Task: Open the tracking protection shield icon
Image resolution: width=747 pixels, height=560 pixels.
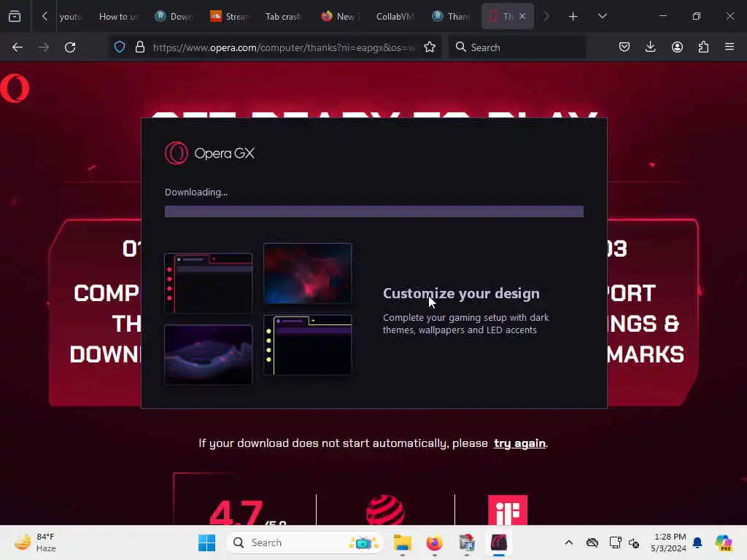Action: 120,47
